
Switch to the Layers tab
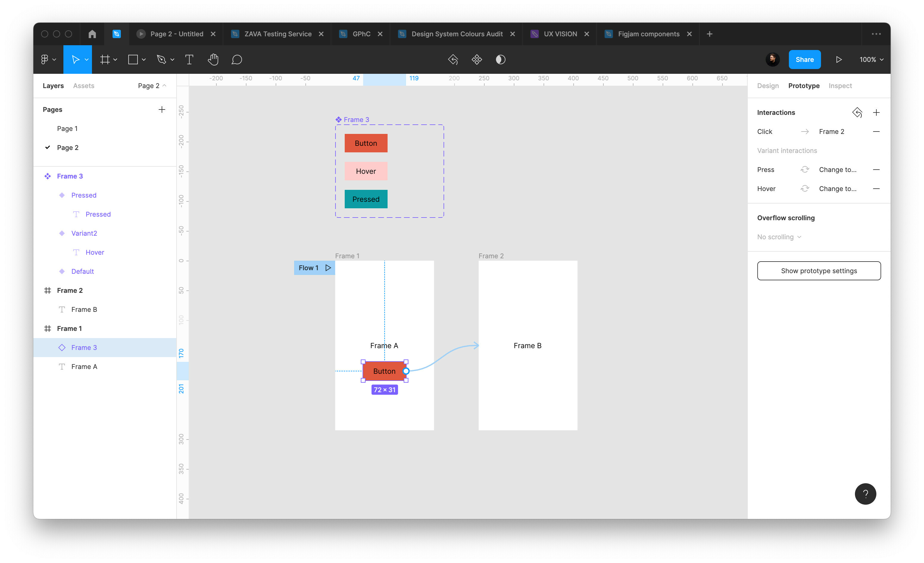pyautogui.click(x=53, y=85)
